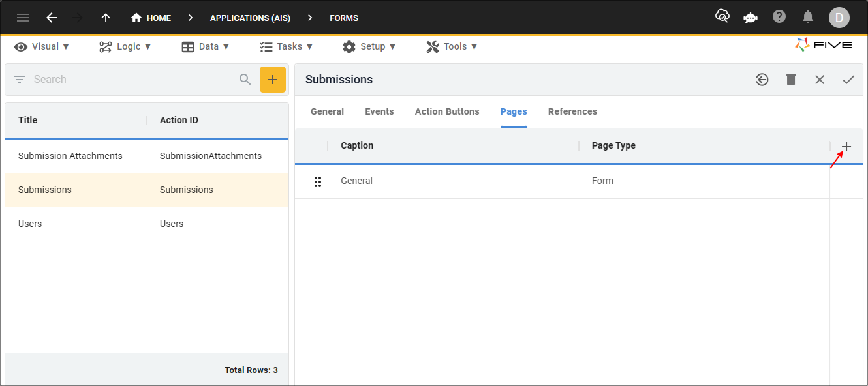Open the APPLICATIONS (AIS) breadcrumb link
The width and height of the screenshot is (868, 386).
point(250,18)
